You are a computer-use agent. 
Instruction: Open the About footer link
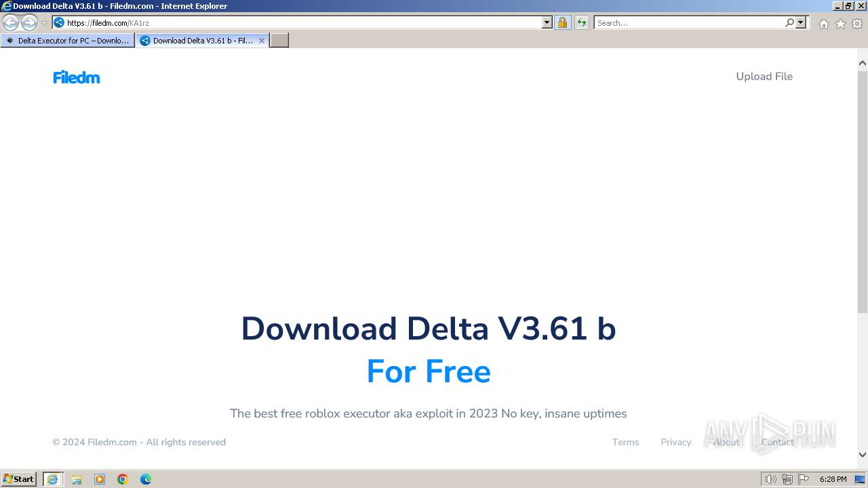click(726, 442)
